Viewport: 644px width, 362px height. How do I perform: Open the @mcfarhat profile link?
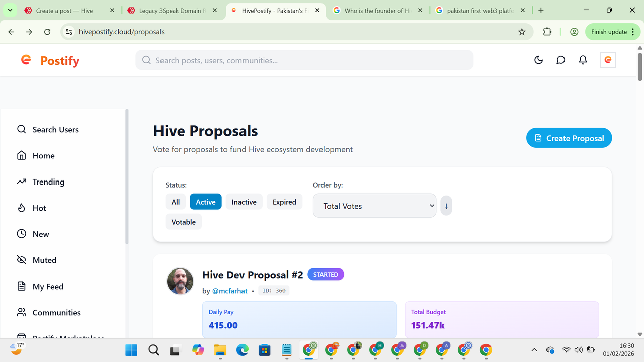coord(230,291)
